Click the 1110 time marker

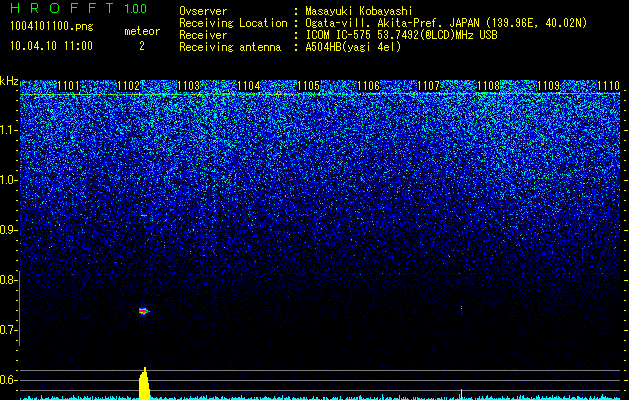(x=608, y=85)
